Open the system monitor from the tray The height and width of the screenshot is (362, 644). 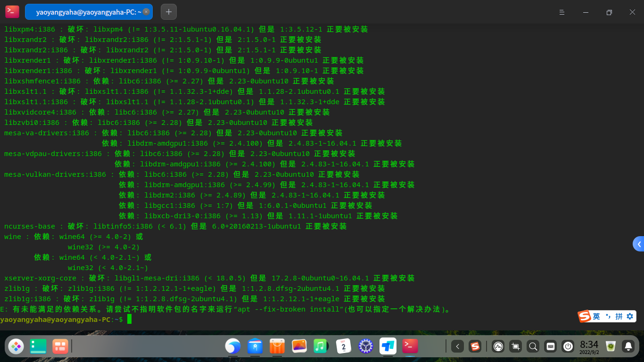pos(498,346)
